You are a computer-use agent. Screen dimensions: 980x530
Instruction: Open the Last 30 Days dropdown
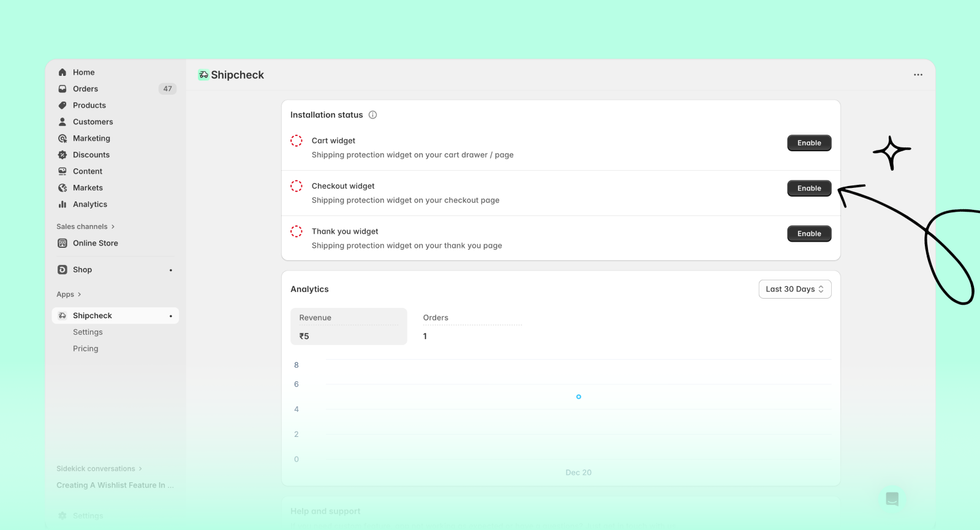[795, 289]
